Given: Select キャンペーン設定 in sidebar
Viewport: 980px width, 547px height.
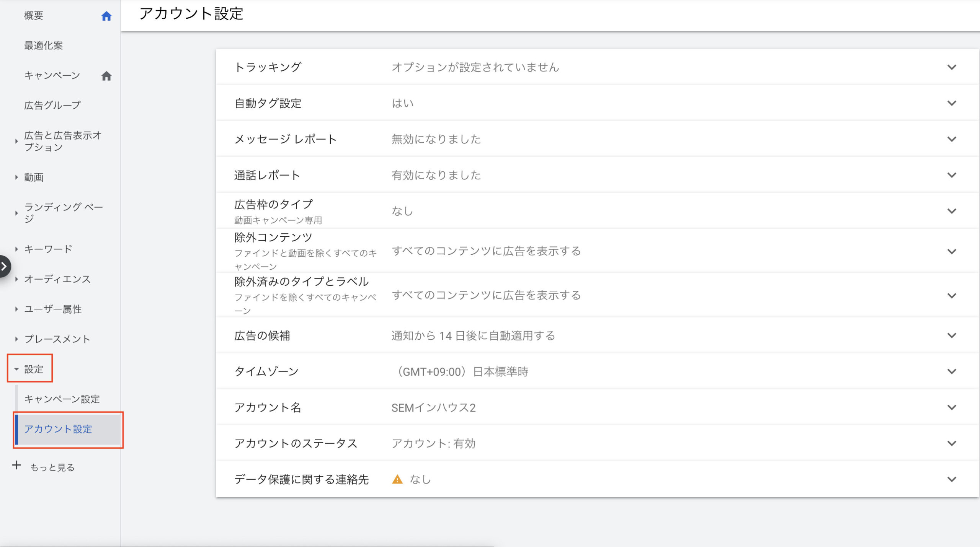Looking at the screenshot, I should (62, 399).
